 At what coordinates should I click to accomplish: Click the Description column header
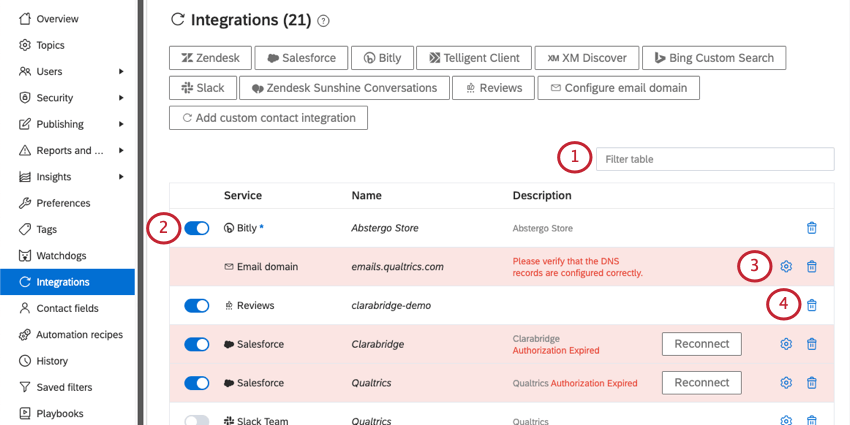point(542,195)
